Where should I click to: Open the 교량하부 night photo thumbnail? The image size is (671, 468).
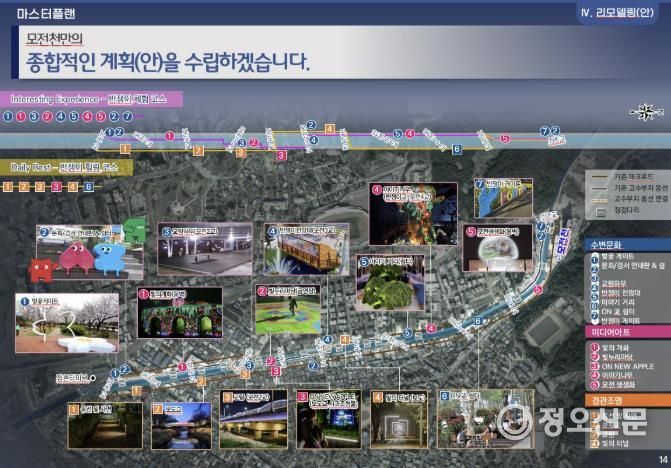[x=205, y=249]
